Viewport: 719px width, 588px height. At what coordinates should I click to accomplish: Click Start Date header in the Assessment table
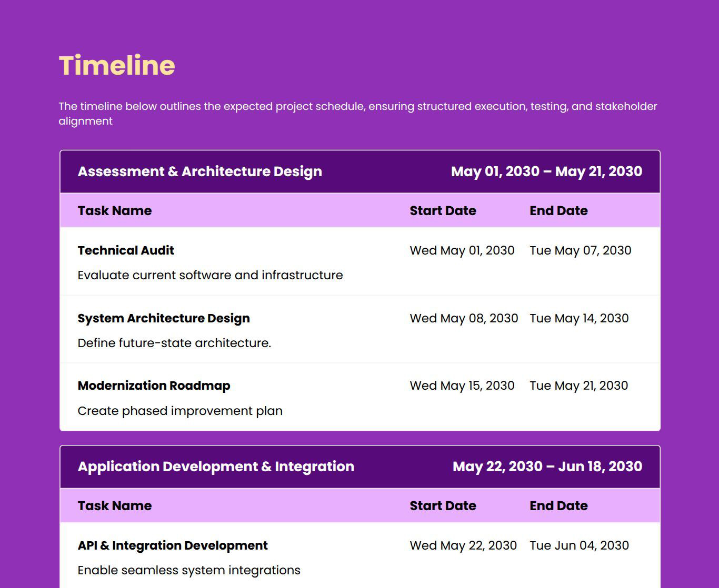point(443,210)
